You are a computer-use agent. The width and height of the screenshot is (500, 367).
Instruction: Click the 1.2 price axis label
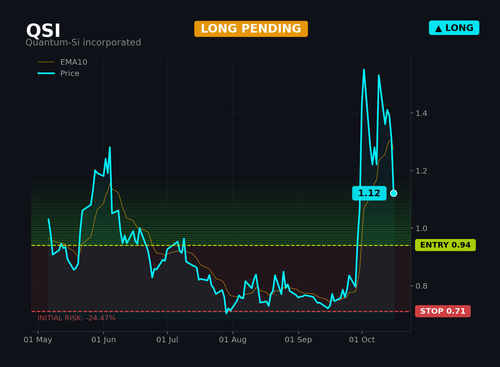(421, 171)
